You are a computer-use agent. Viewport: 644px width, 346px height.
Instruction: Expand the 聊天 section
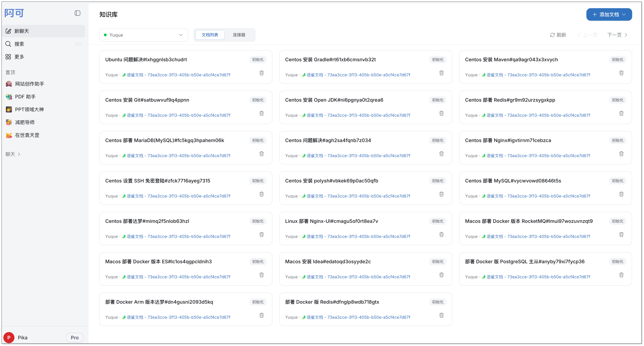13,154
